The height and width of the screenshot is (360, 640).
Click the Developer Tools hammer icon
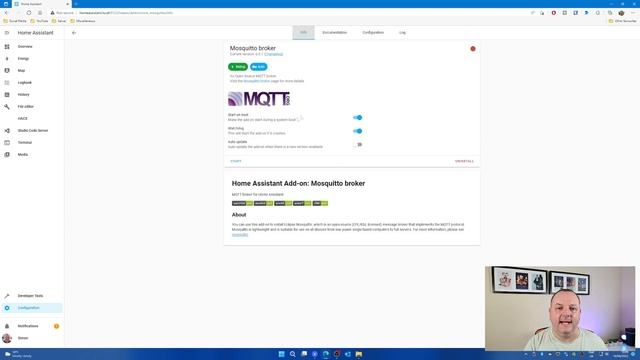click(7, 296)
